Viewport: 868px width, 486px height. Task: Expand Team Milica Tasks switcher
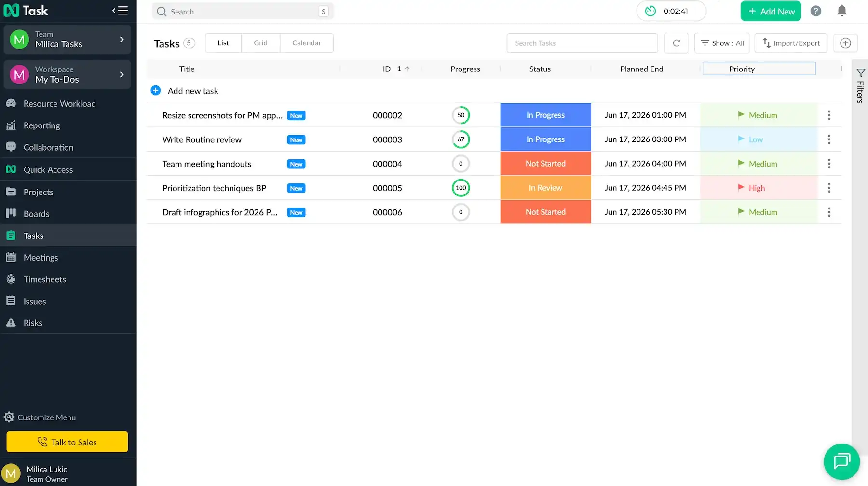point(67,40)
